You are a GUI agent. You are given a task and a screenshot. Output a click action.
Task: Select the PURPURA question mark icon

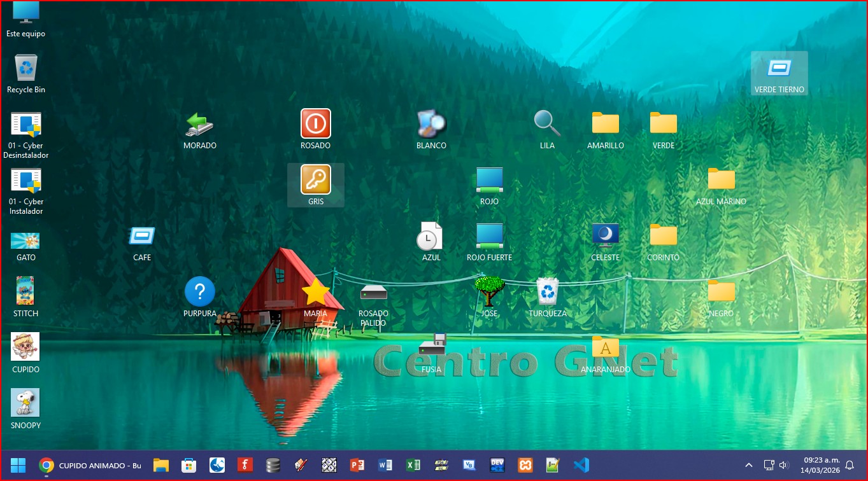199,292
